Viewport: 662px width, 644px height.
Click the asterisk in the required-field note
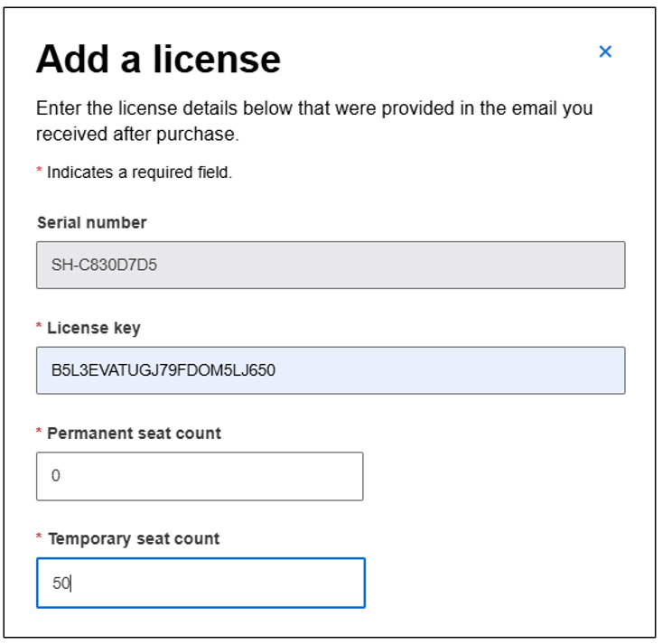[40, 171]
